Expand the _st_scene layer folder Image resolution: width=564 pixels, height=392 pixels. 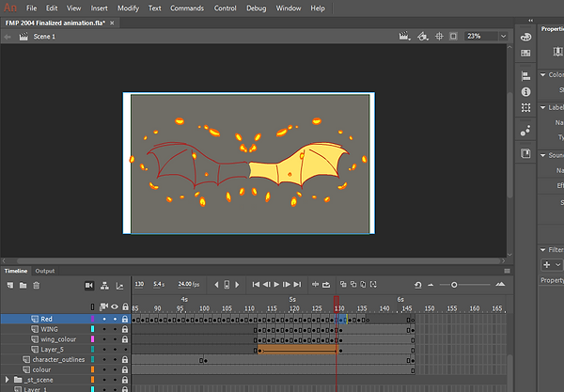[7, 380]
